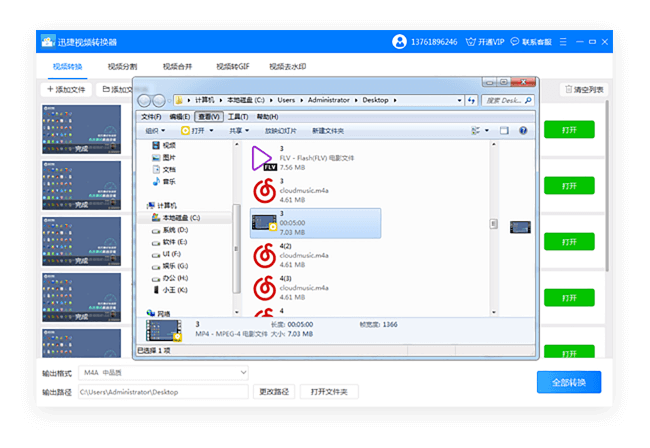Expand the view options dropdown arrow
Image resolution: width=650 pixels, height=448 pixels.
tap(487, 131)
